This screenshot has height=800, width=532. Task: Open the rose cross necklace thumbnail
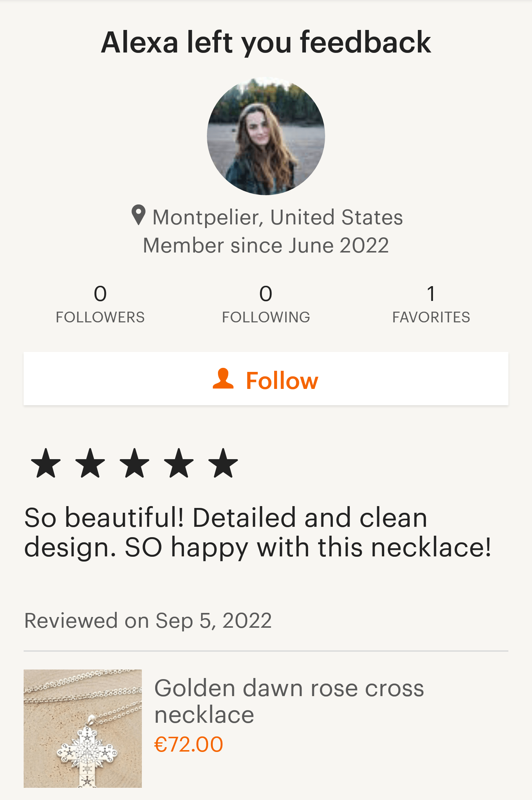83,728
